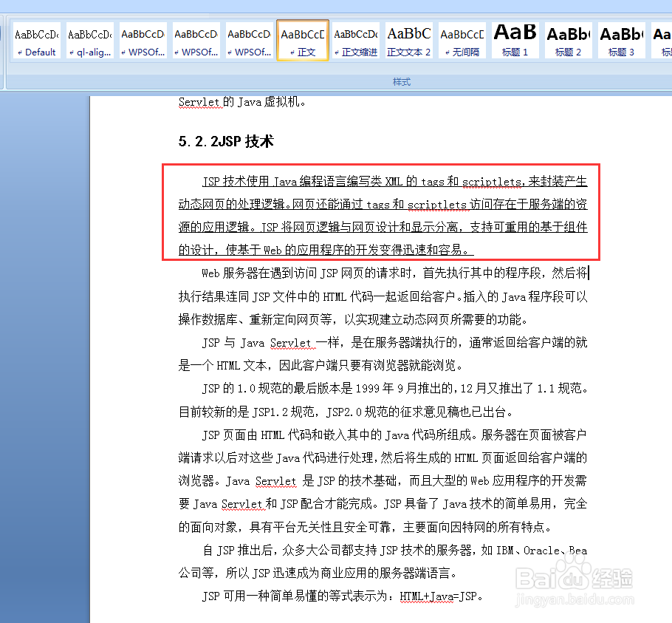
Task: Select the first WPSOf... style
Action: click(143, 40)
